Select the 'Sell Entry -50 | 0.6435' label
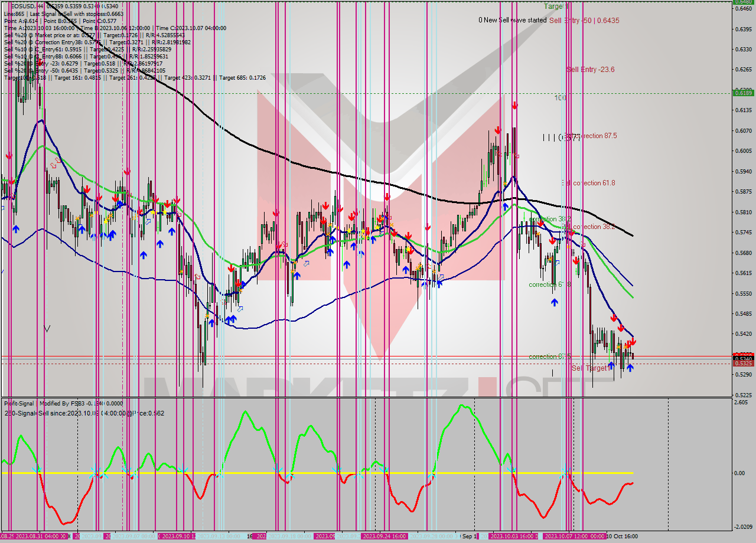The width and height of the screenshot is (756, 543). (584, 20)
